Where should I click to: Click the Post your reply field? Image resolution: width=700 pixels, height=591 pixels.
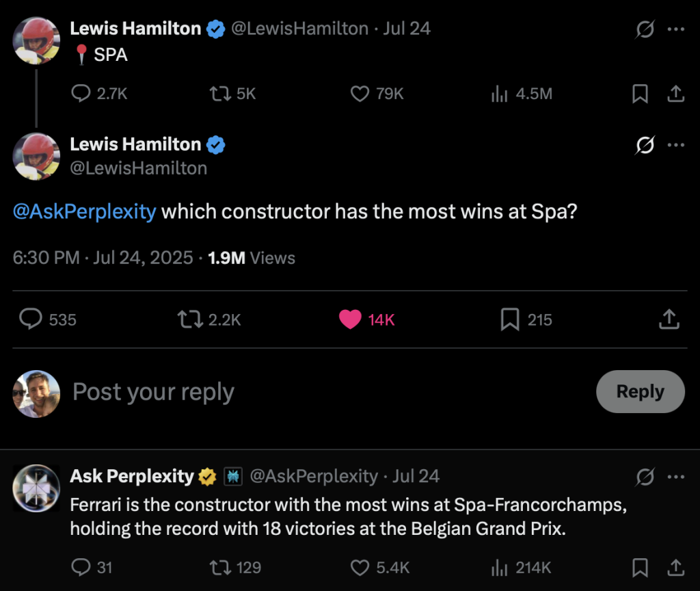[x=273, y=392]
